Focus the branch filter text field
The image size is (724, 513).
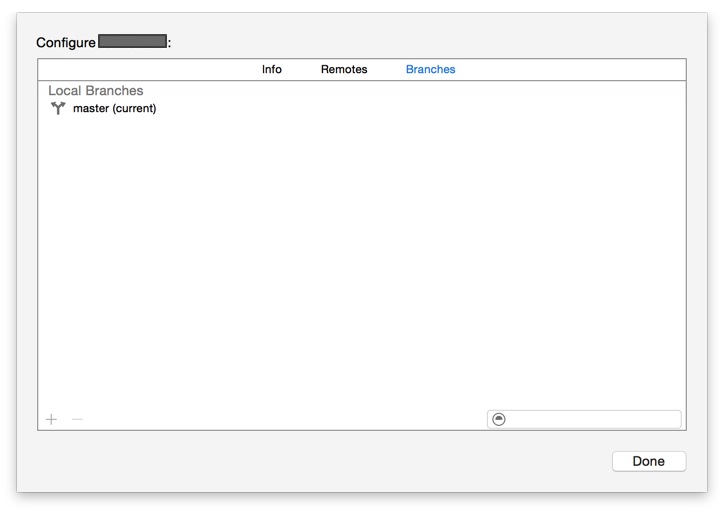pyautogui.click(x=592, y=419)
